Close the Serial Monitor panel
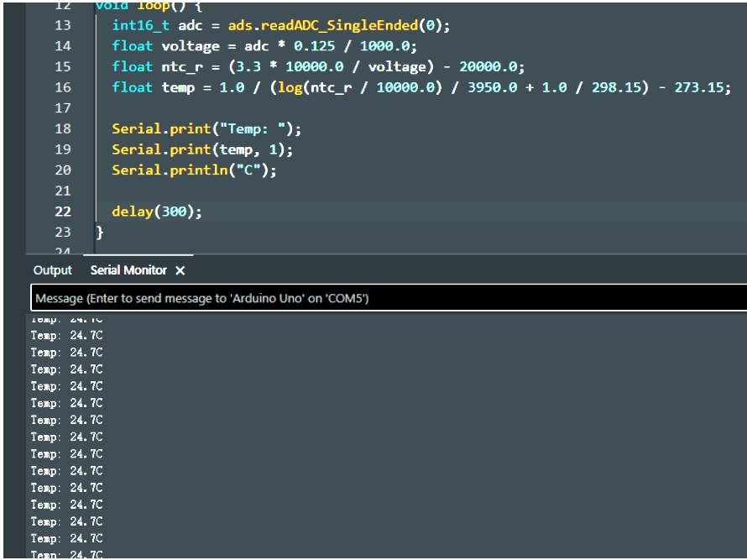 (x=180, y=270)
